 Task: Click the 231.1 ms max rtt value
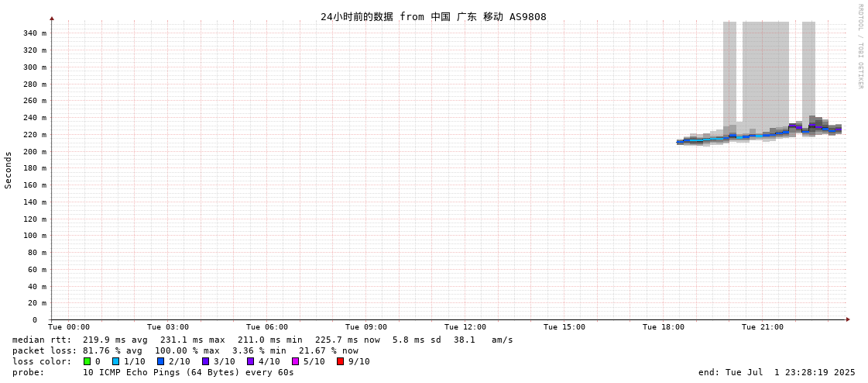[193, 340]
